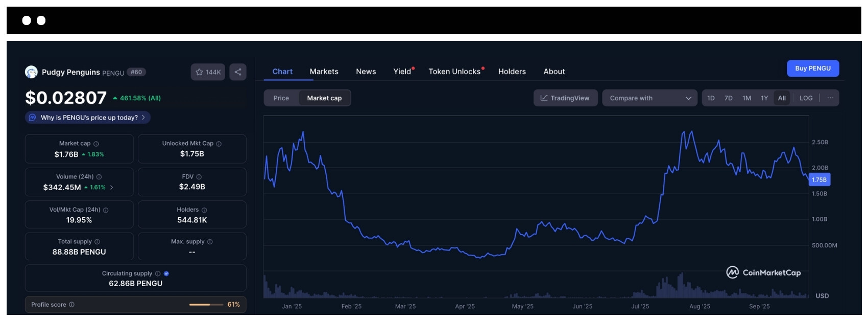Click the AI icon beside price question
Viewport: 868px width, 320px height.
[33, 118]
